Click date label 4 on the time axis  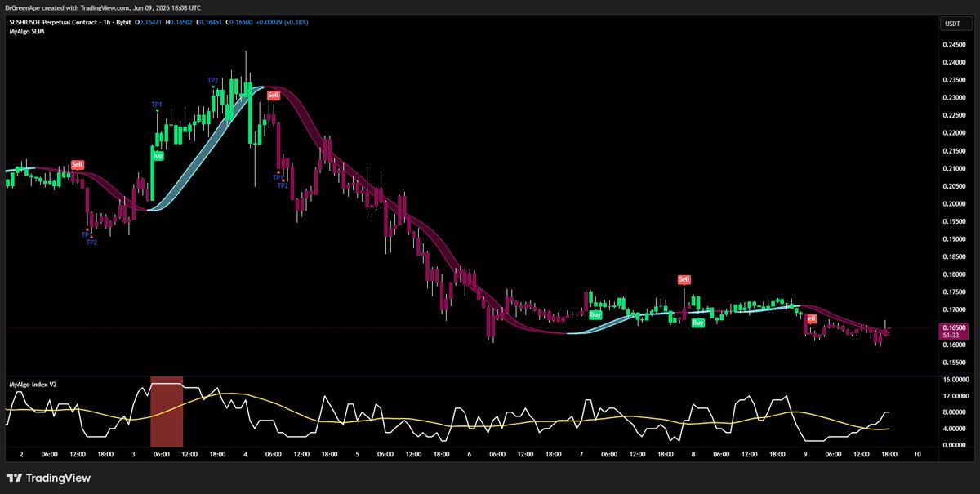coord(245,454)
